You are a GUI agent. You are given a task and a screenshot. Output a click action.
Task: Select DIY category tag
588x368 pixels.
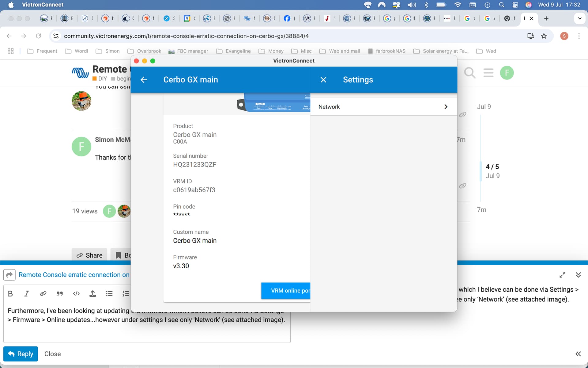click(100, 79)
